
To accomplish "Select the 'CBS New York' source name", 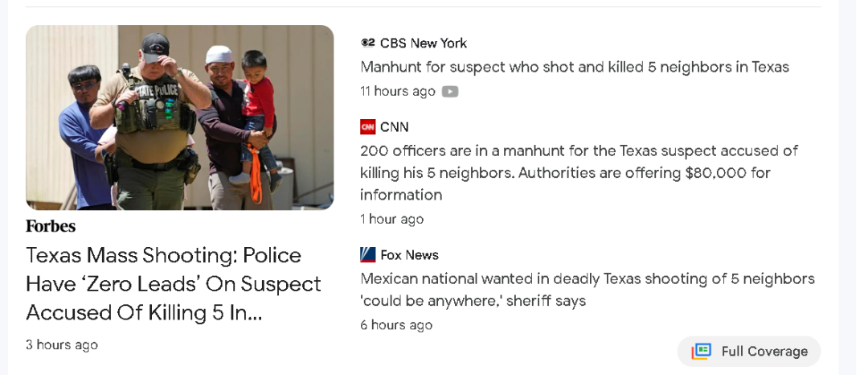I will [423, 43].
